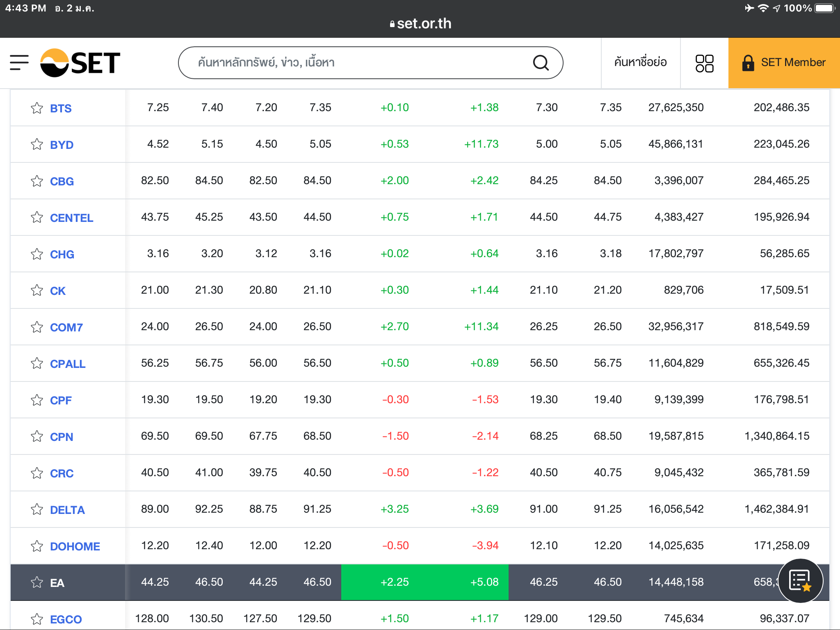Open the DOHOME stock link

click(75, 546)
